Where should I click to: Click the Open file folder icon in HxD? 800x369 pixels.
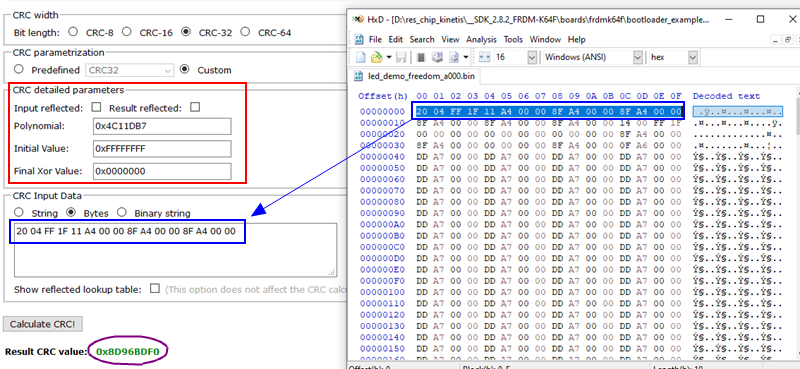point(376,57)
